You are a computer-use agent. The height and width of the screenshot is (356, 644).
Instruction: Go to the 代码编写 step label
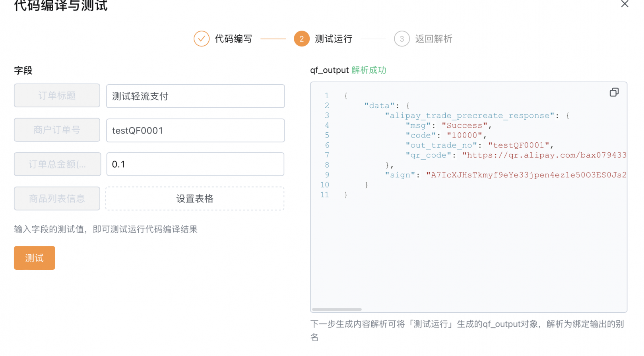pos(233,39)
